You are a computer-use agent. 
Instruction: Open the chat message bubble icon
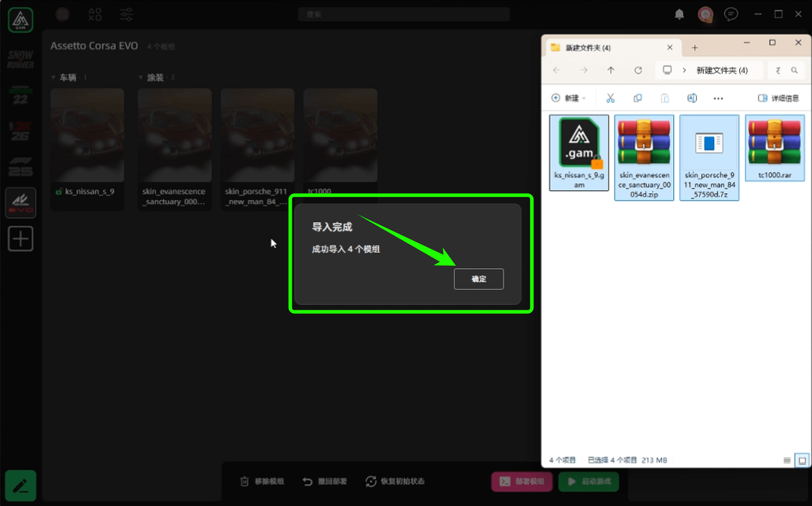(x=731, y=14)
